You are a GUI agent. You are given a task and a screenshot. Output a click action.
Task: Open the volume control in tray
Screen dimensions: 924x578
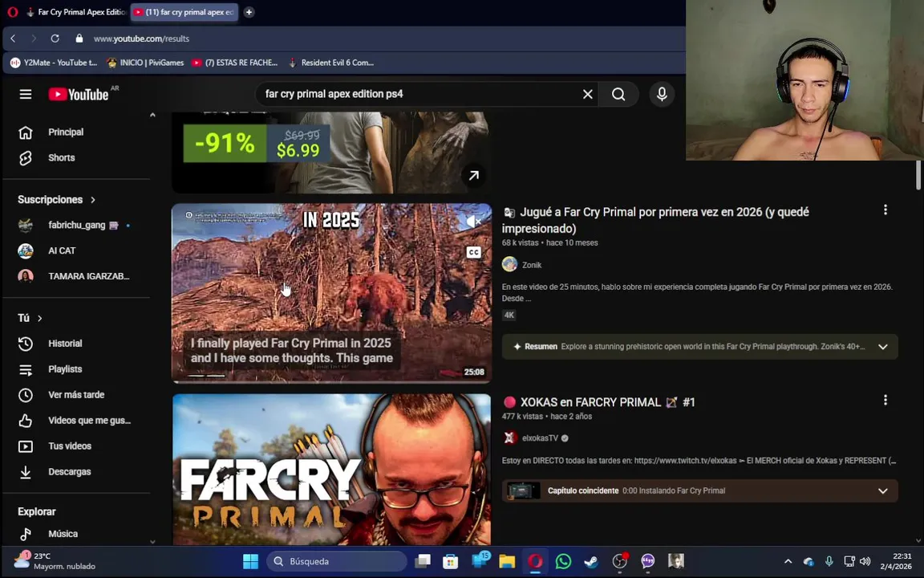pyautogui.click(x=865, y=561)
